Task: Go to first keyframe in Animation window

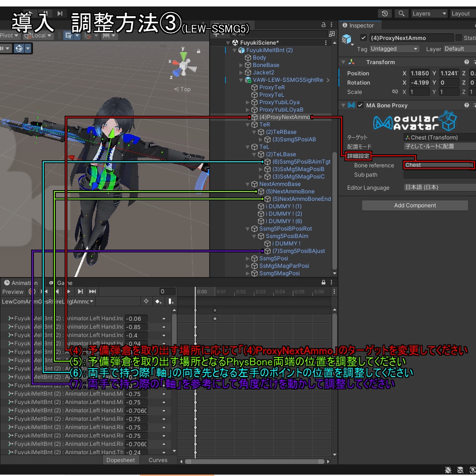Action: pos(45,291)
